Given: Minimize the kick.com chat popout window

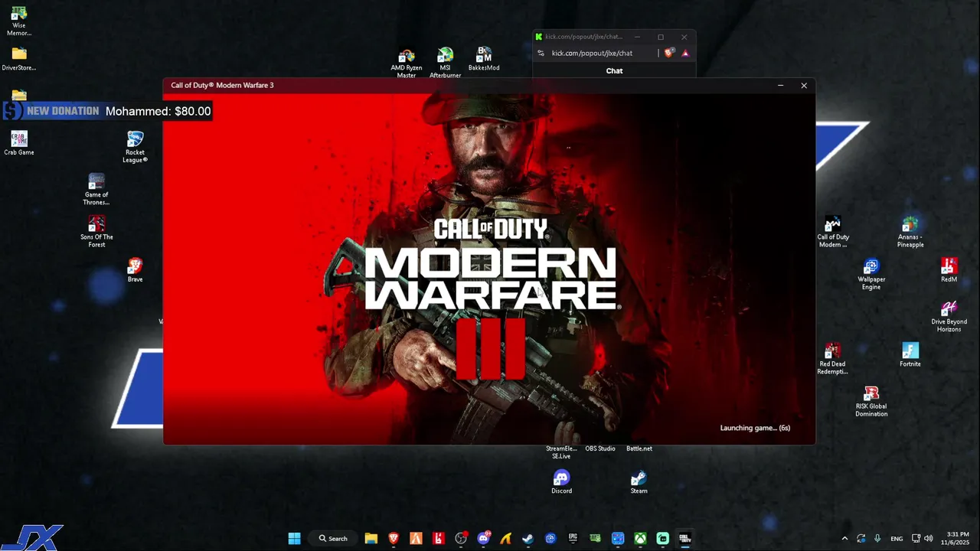Looking at the screenshot, I should pos(637,37).
